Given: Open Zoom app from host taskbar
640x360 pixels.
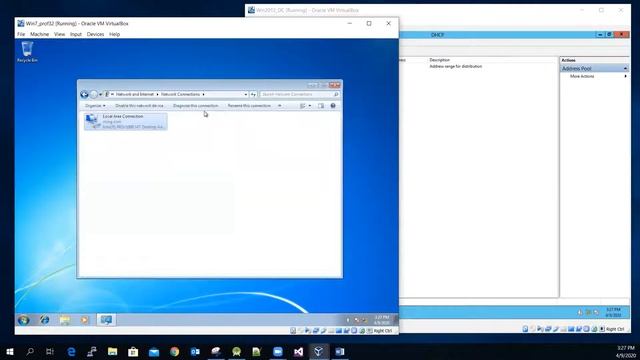Looking at the screenshot, I should click(x=278, y=351).
